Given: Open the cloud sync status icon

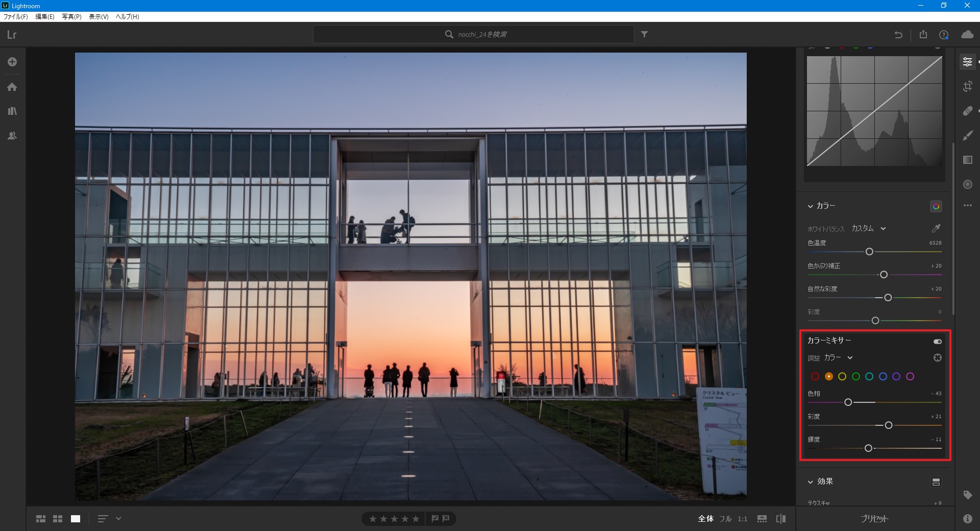Looking at the screenshot, I should tap(967, 34).
